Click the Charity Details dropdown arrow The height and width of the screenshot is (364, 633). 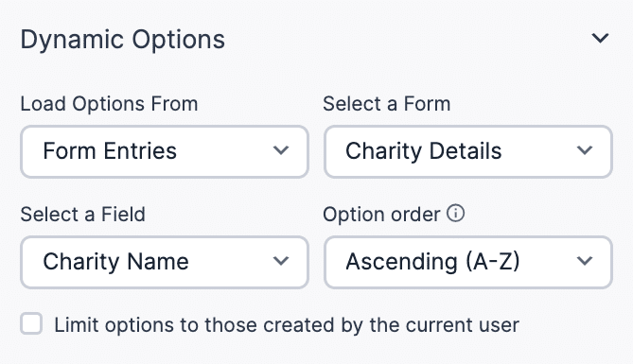585,150
